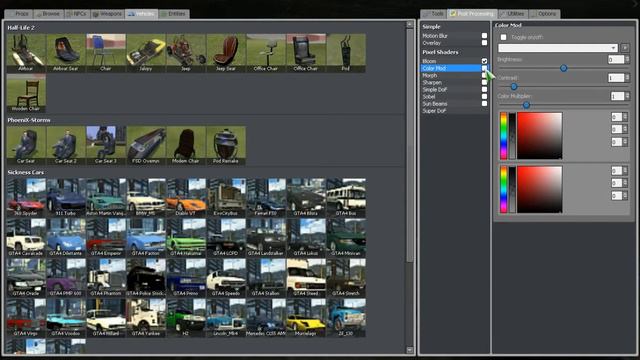Open the Color Mod preset dropdown
This screenshot has width=640, height=360.
(558, 48)
